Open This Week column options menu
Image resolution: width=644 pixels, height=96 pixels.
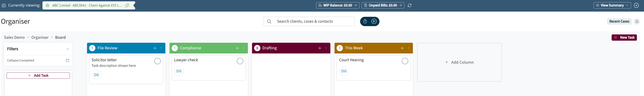(x=409, y=48)
